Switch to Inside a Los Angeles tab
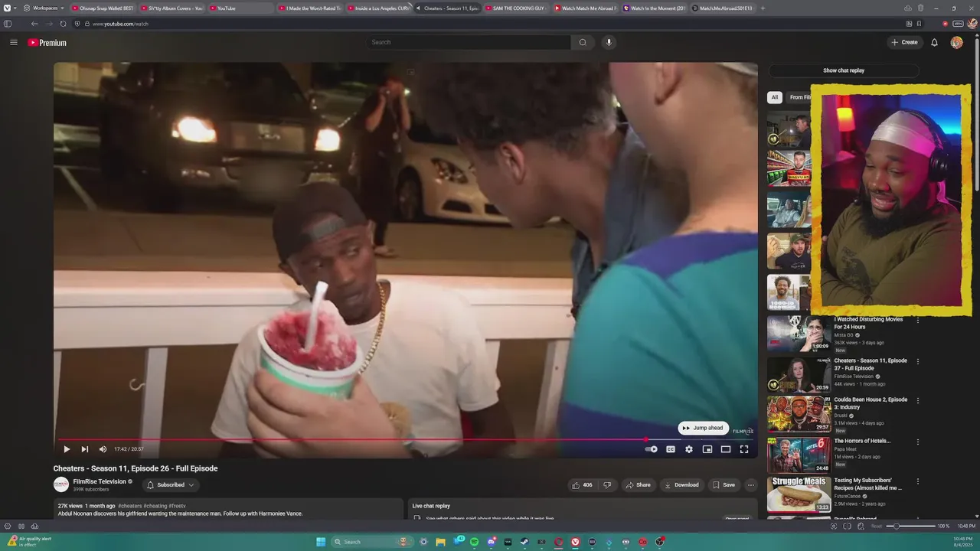Screen dimensions: 980x551 click(378, 8)
